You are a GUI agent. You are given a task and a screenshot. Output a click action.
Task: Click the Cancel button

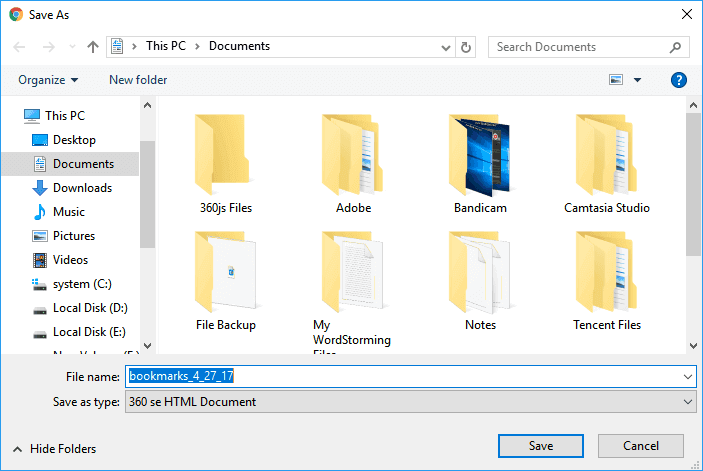coord(641,446)
